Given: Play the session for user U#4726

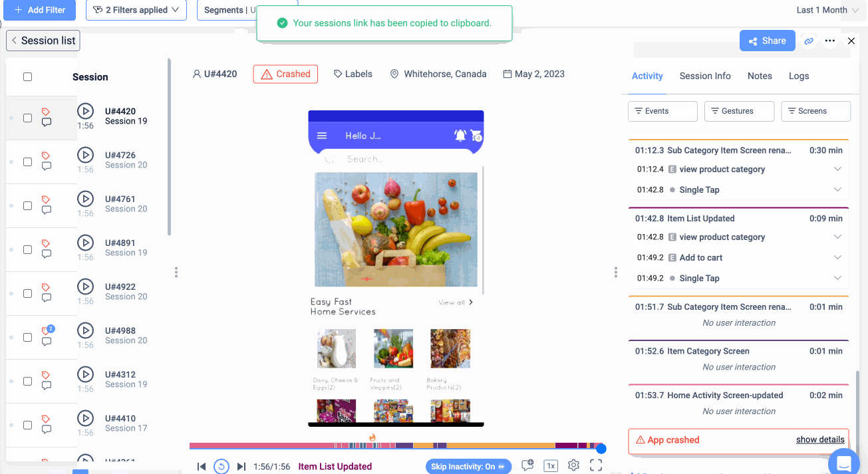Looking at the screenshot, I should click(x=85, y=155).
